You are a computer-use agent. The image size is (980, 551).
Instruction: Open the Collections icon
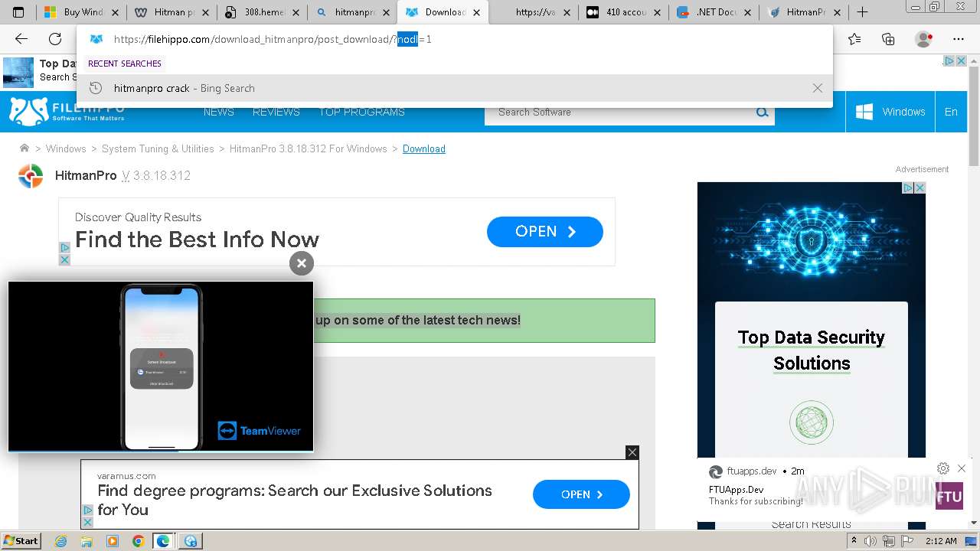(x=888, y=39)
